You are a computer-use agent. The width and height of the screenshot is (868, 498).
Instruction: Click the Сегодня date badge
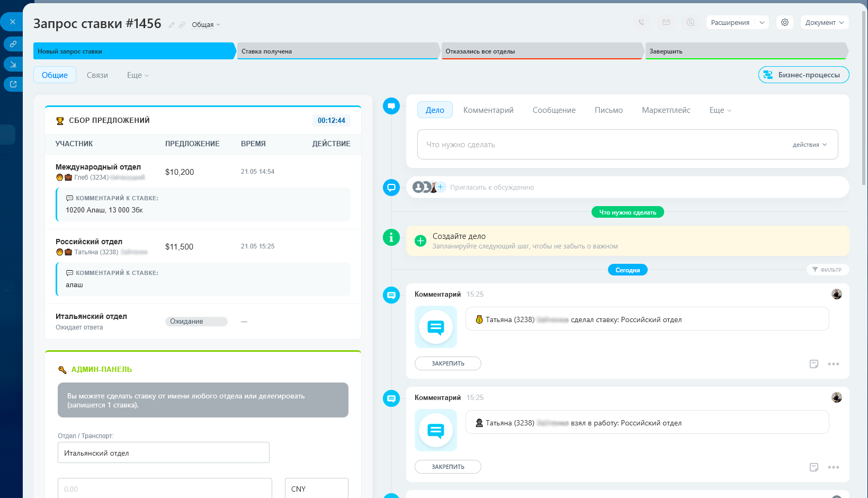click(628, 270)
